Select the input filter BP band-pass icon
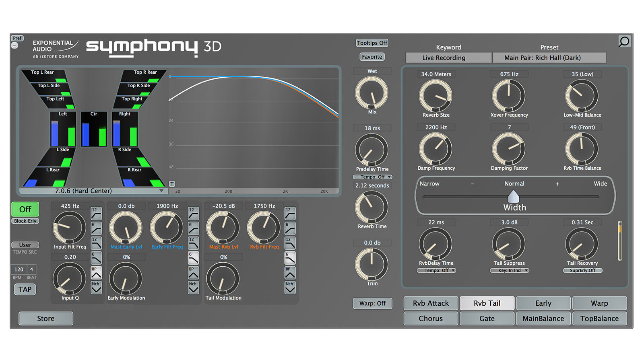Image resolution: width=644 pixels, height=362 pixels. coord(96,273)
